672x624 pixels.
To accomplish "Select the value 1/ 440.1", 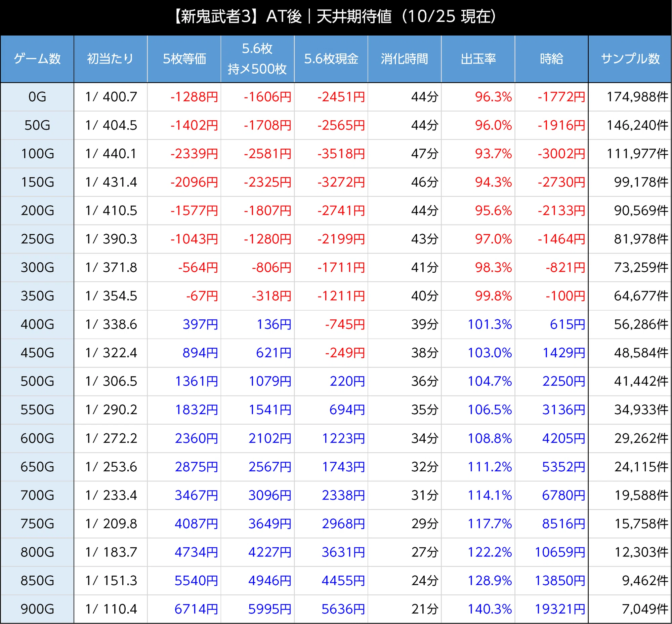I will coord(111,154).
